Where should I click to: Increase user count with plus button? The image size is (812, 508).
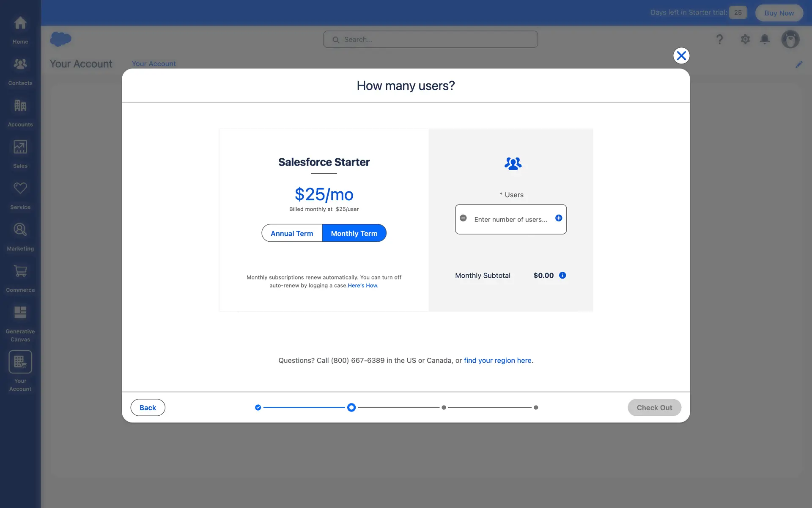[559, 218]
